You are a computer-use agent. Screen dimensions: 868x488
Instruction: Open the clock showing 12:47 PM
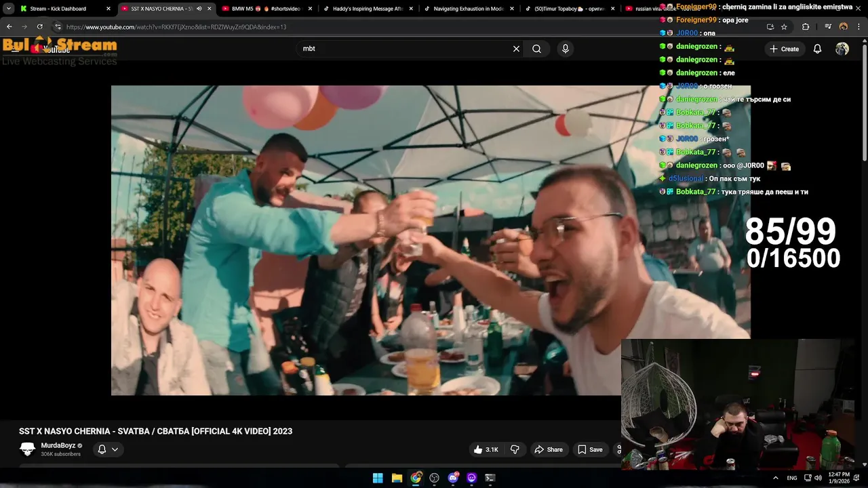tap(839, 478)
